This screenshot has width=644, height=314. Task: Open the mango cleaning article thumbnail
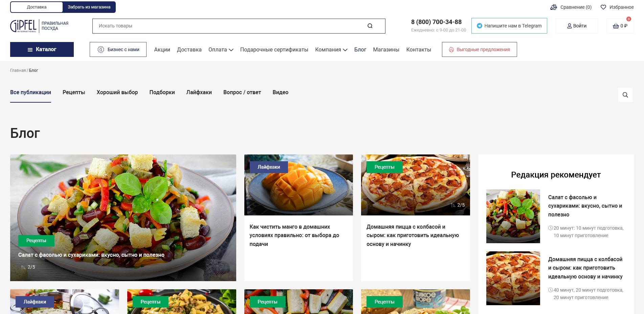(x=298, y=185)
